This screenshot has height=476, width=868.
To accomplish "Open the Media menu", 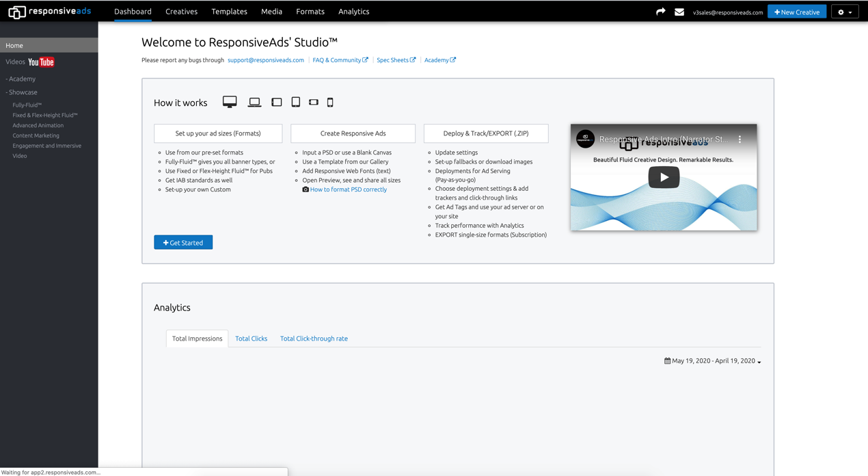I will (271, 12).
